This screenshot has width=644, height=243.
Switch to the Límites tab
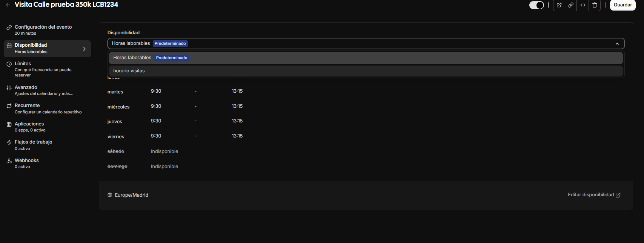click(x=23, y=64)
